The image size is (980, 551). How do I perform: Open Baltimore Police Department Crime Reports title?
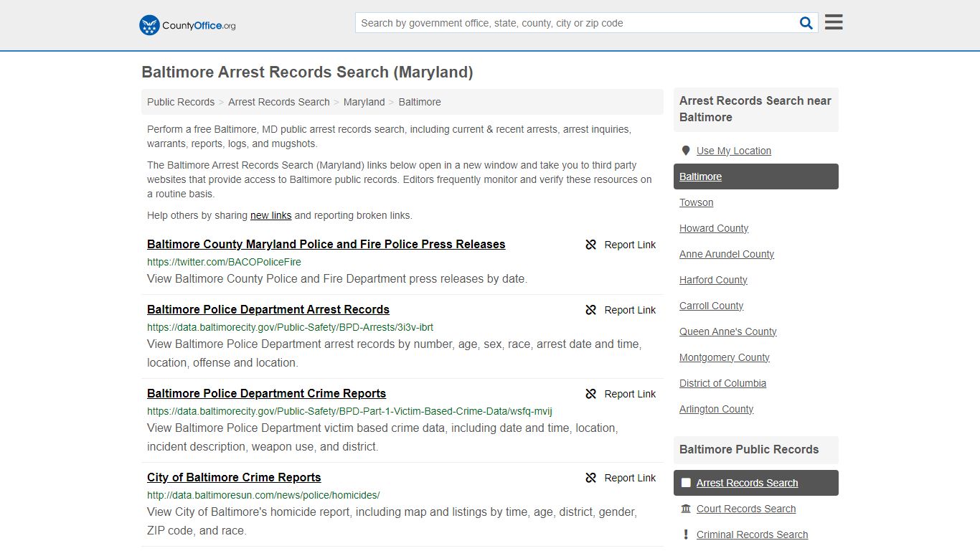point(266,393)
